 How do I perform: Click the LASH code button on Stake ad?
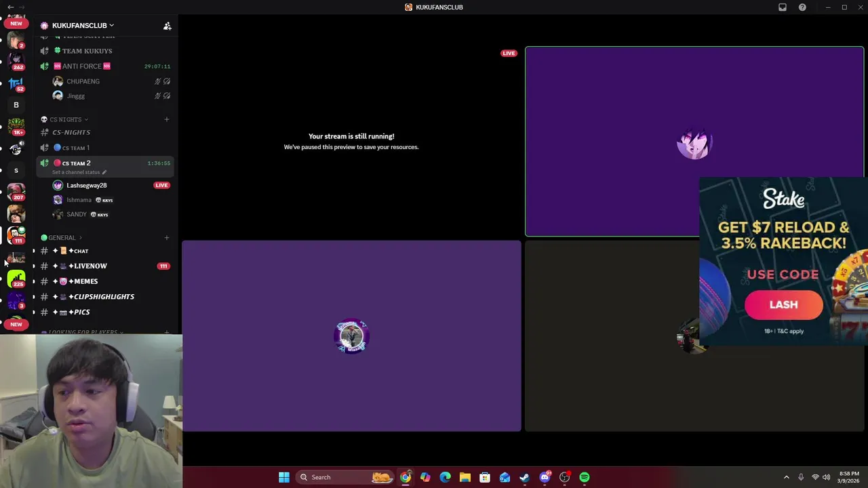(x=783, y=305)
